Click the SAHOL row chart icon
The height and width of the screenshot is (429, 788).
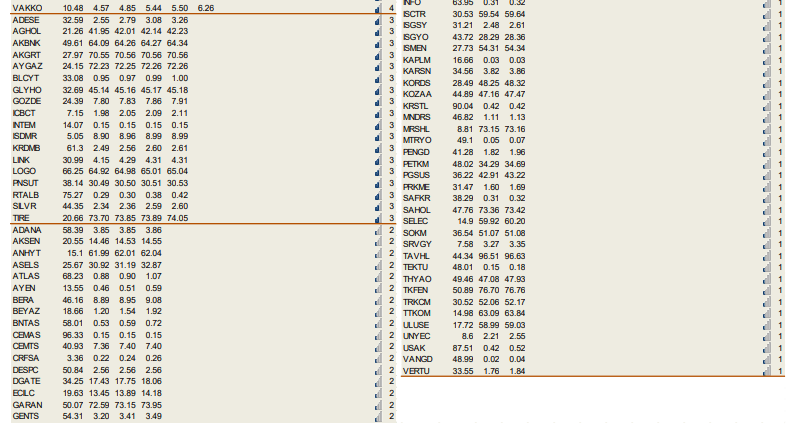pyautogui.click(x=766, y=210)
